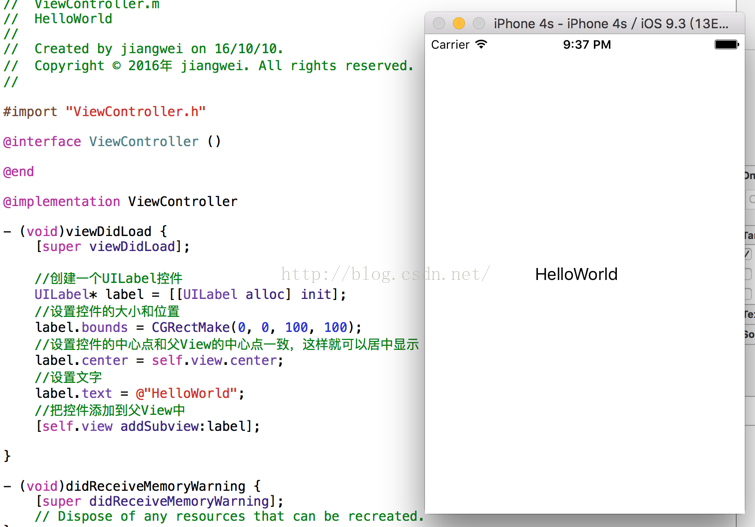Screen dimensions: 755x527
Task: Click the @"HelloWorld" string literal in code
Action: point(190,393)
